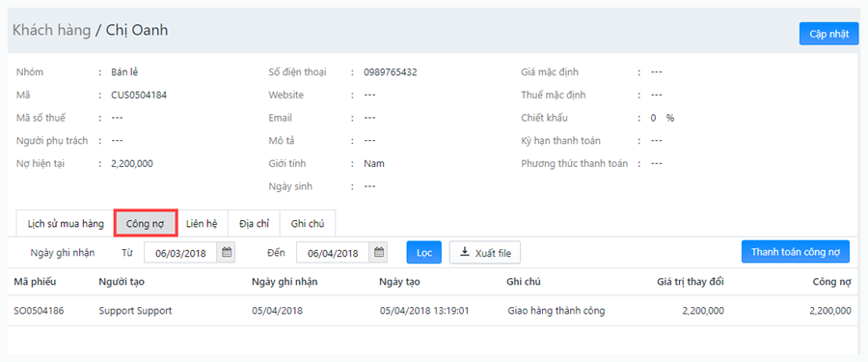Open calendar for the Từ date field
Screen dimensions: 868x362
227,253
